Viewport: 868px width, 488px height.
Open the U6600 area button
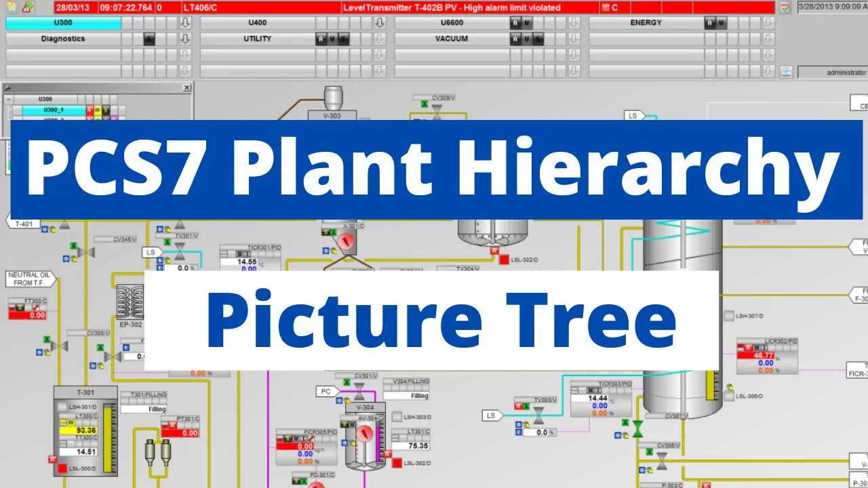(x=452, y=23)
